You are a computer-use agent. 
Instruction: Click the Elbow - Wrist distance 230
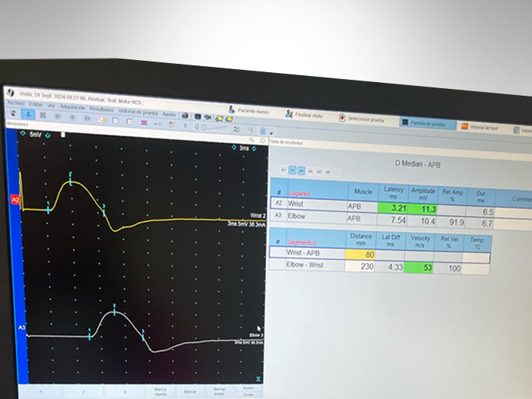click(x=360, y=266)
